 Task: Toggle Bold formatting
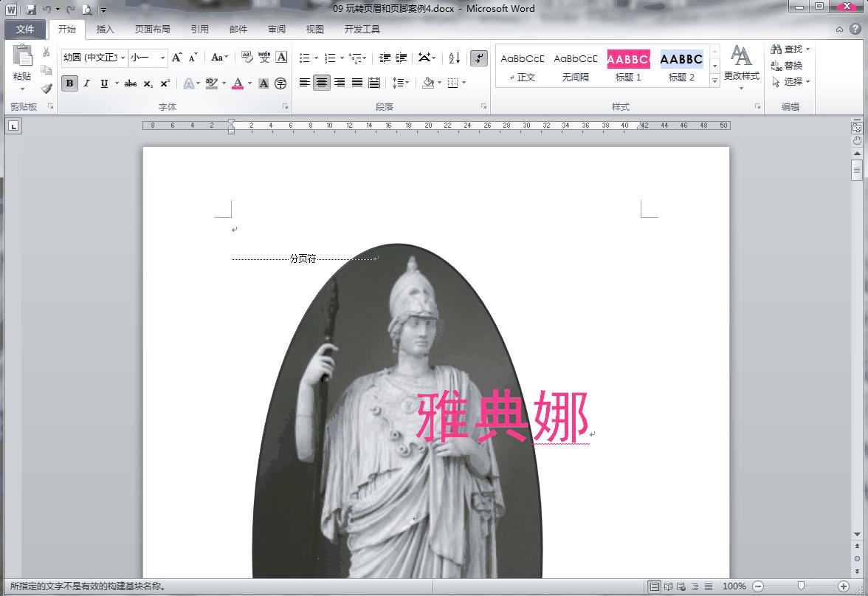[x=69, y=83]
